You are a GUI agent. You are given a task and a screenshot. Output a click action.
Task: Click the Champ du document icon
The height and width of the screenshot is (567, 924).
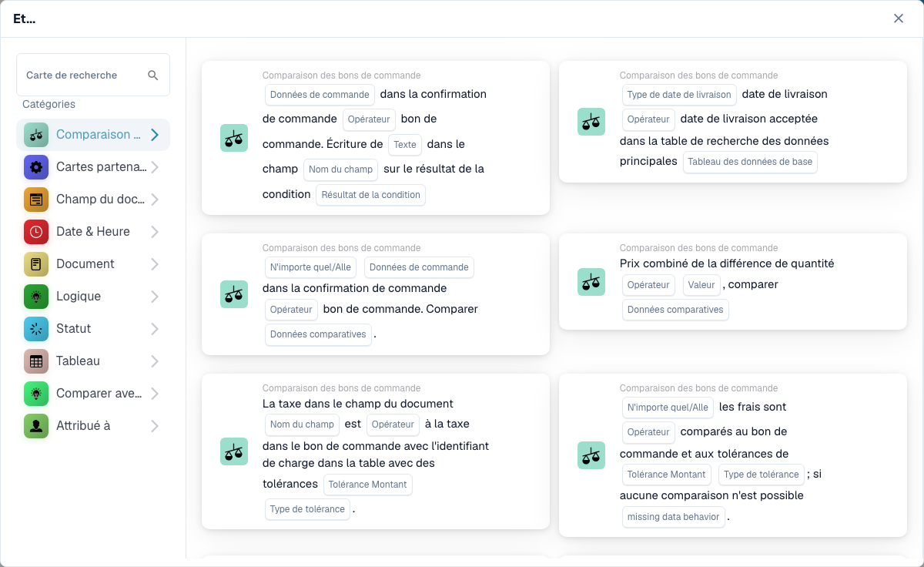click(x=36, y=200)
